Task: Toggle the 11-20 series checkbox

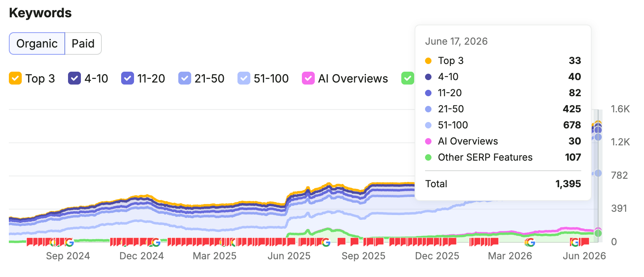Action: [x=128, y=78]
